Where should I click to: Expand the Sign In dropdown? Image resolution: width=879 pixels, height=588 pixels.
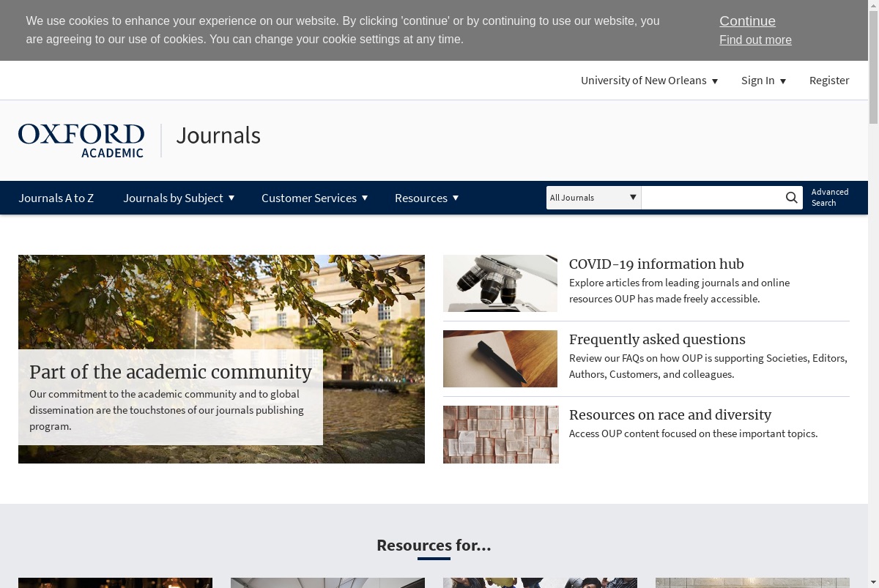click(763, 81)
